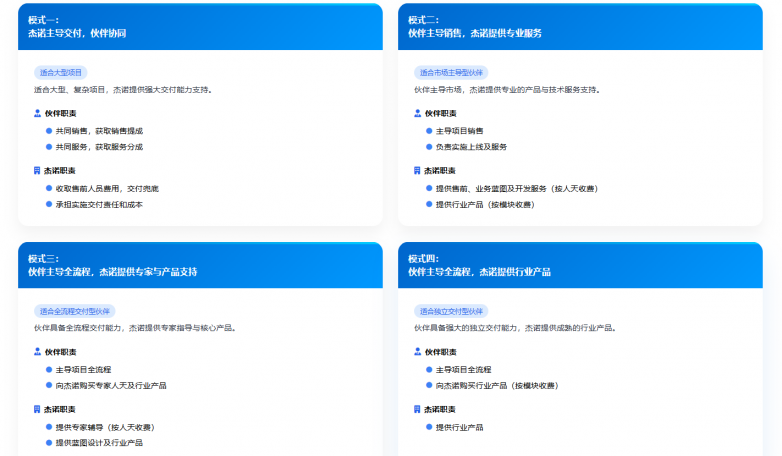Click the 共同销售，获取销售提成 bullet item
Screen dimensions: 782x456
pos(99,131)
